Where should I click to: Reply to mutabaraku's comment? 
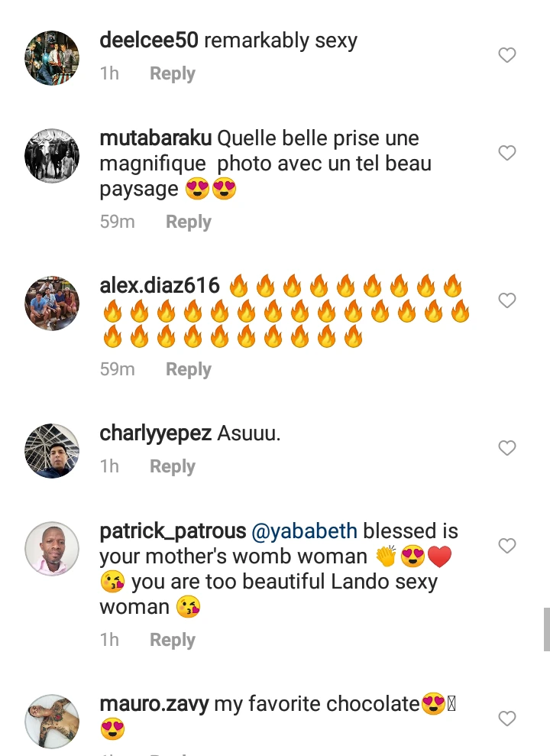click(x=188, y=222)
